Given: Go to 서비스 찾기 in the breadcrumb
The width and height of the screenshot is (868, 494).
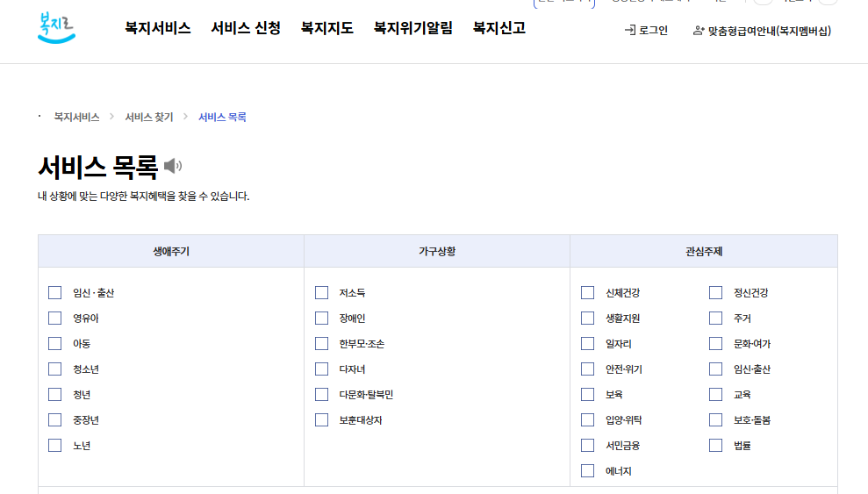Looking at the screenshot, I should (149, 117).
